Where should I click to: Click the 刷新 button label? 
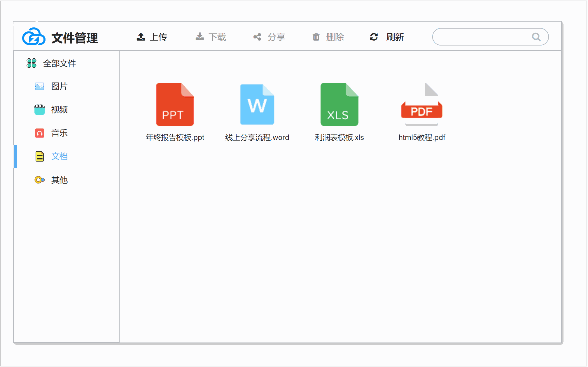(x=395, y=37)
